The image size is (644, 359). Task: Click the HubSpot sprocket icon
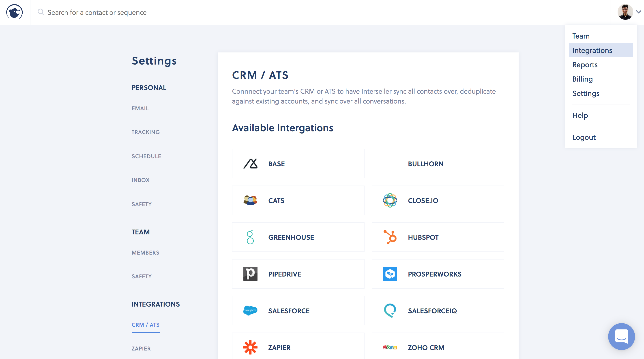[x=390, y=237]
